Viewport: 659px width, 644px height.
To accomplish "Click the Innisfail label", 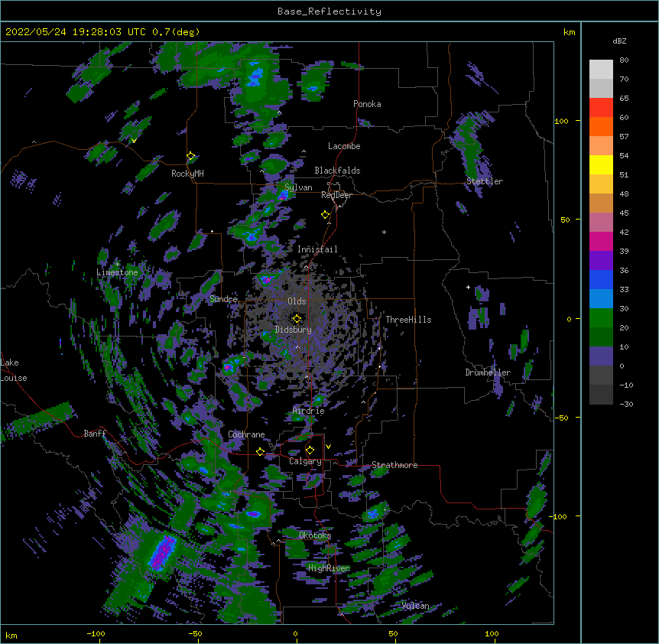I will (x=317, y=249).
